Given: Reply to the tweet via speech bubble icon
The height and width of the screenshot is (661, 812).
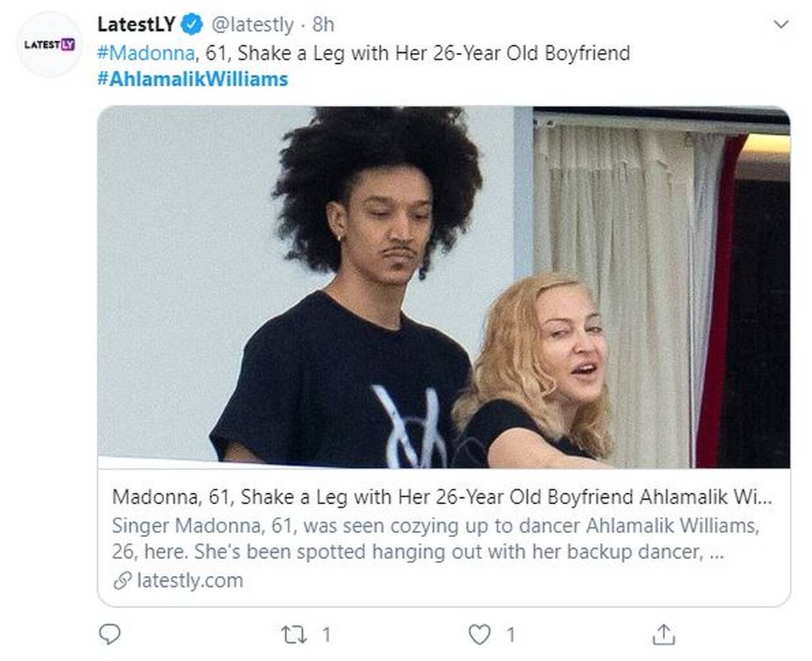Looking at the screenshot, I should (110, 635).
